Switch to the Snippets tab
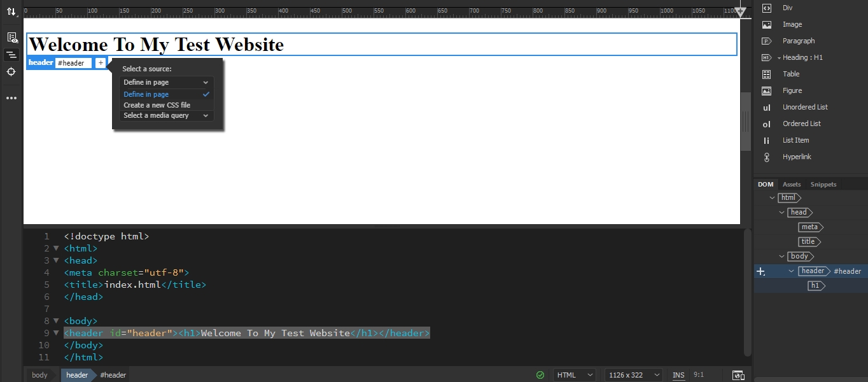The image size is (868, 382). point(823,184)
